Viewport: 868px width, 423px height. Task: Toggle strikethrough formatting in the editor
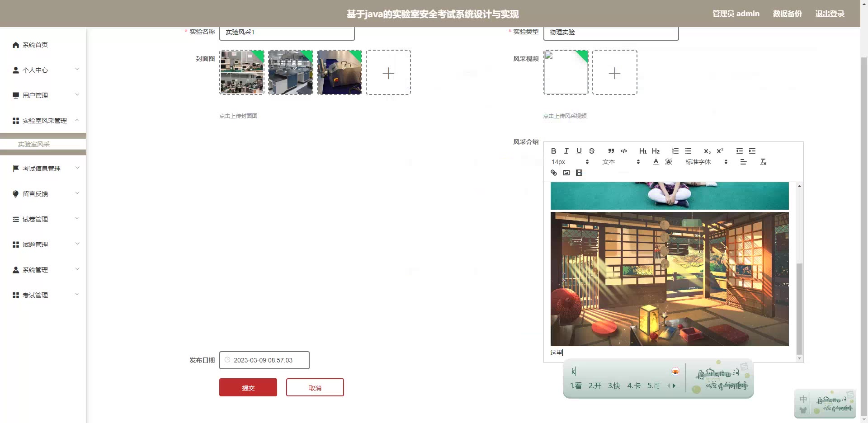click(591, 151)
